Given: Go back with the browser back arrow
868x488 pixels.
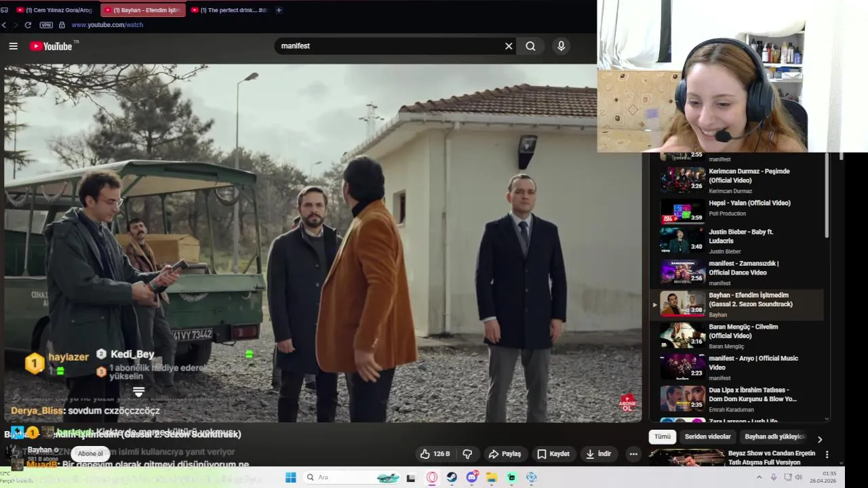Looking at the screenshot, I should coord(4,25).
